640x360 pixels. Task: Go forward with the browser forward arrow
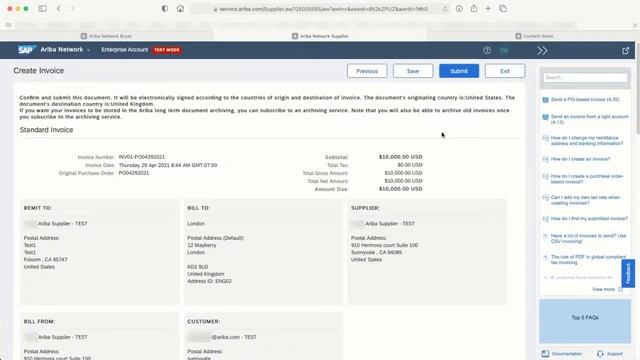72,9
